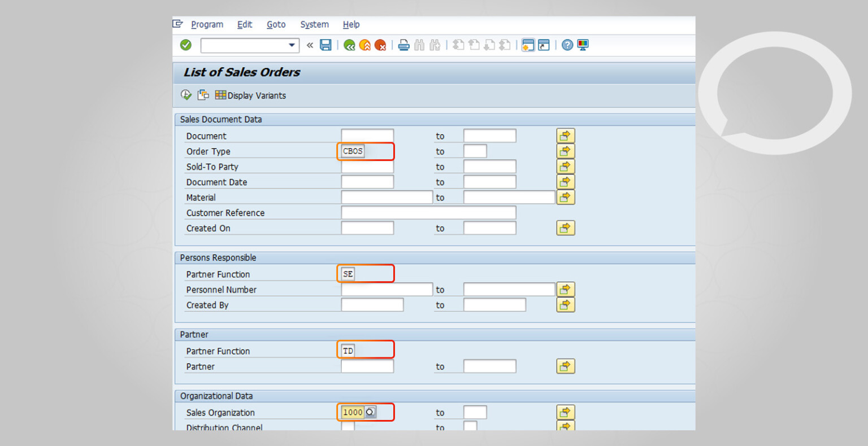The image size is (868, 446).
Task: Click the Print icon in toolbar
Action: (x=403, y=45)
